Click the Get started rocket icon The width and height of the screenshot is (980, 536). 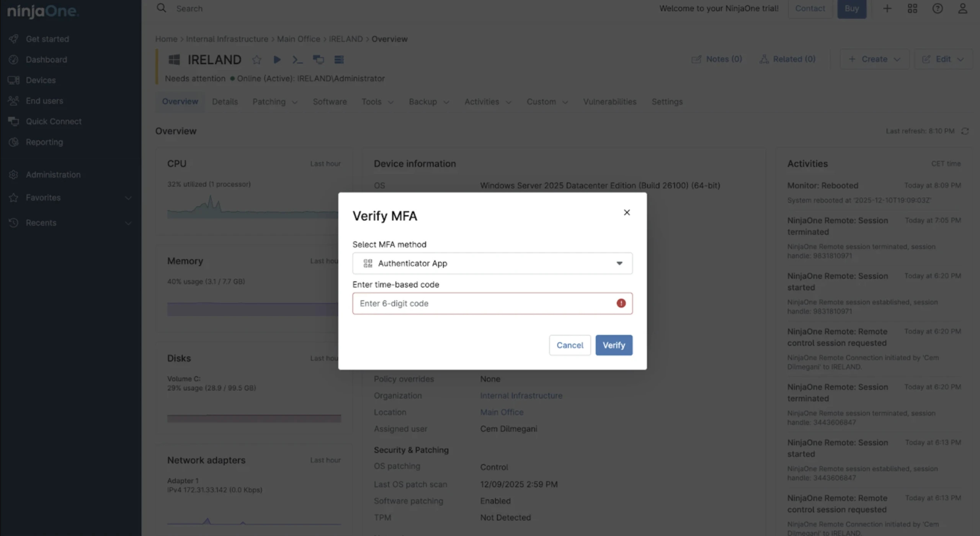[x=13, y=39]
